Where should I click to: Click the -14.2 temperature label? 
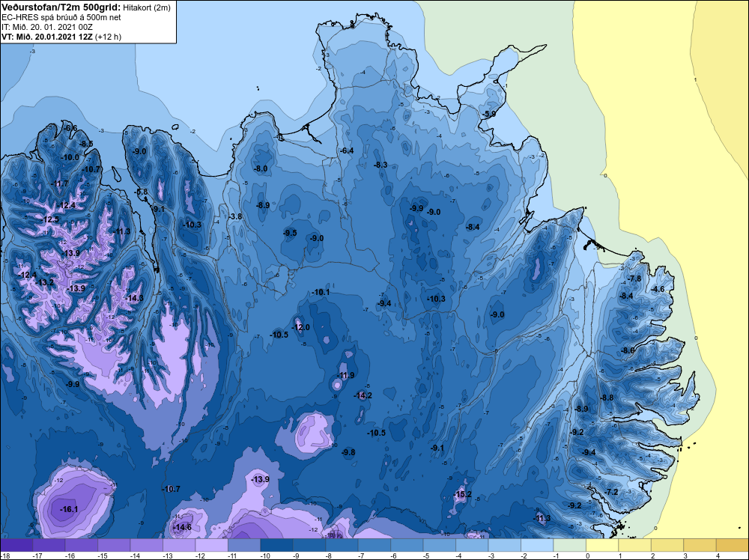pyautogui.click(x=363, y=395)
